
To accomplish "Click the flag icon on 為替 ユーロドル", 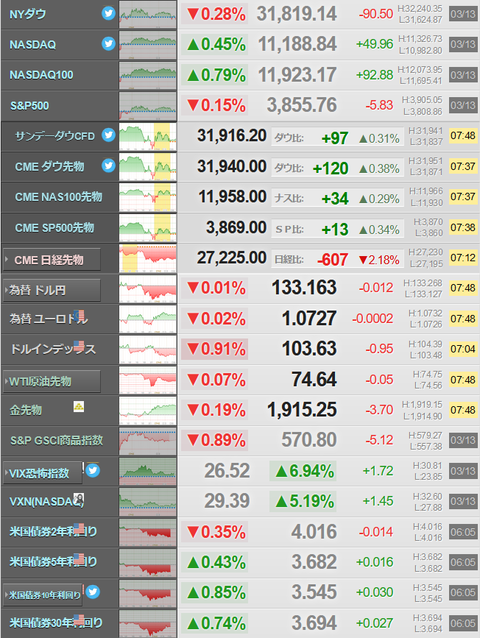I will click(x=79, y=315).
